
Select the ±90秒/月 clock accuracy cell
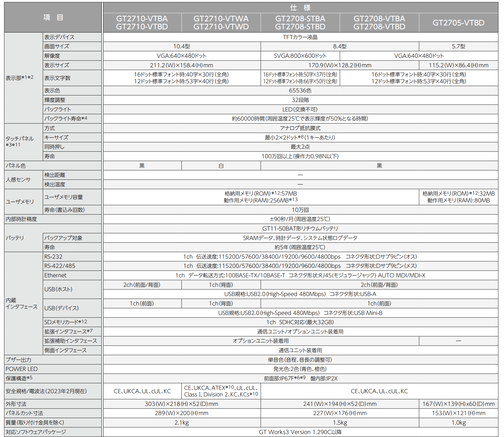click(x=300, y=219)
